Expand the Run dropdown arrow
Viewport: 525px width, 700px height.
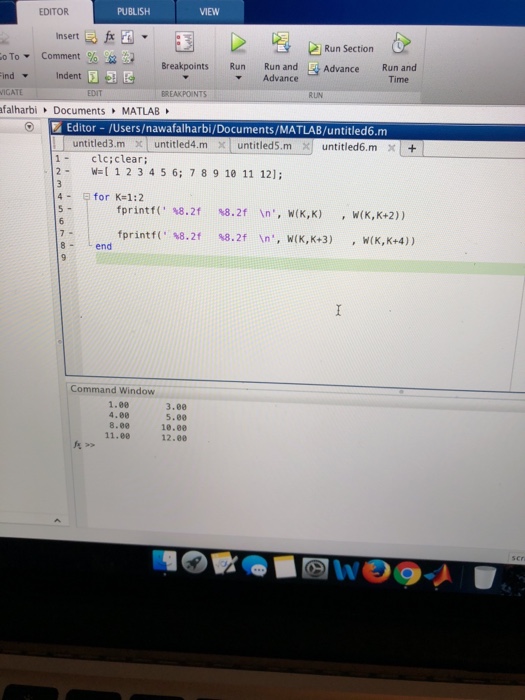point(238,78)
